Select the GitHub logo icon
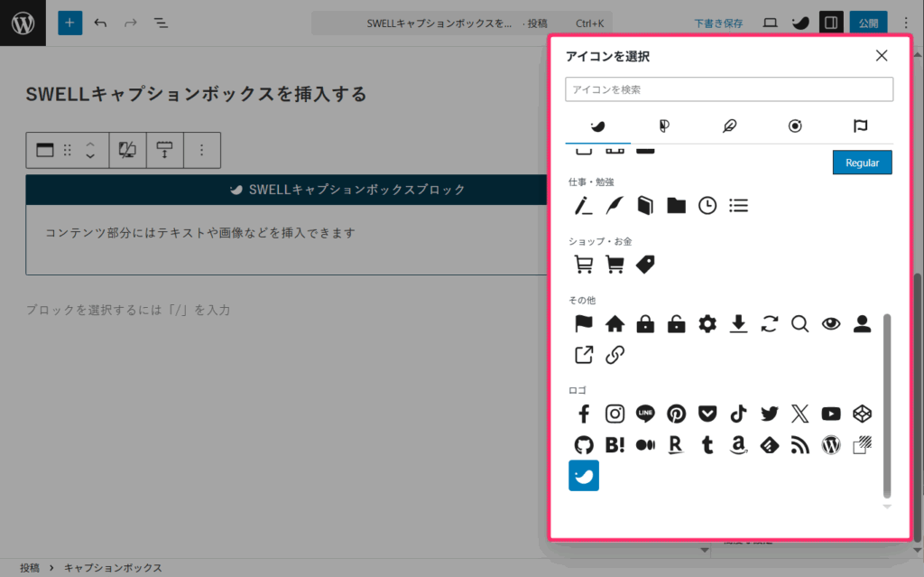 [x=584, y=445]
